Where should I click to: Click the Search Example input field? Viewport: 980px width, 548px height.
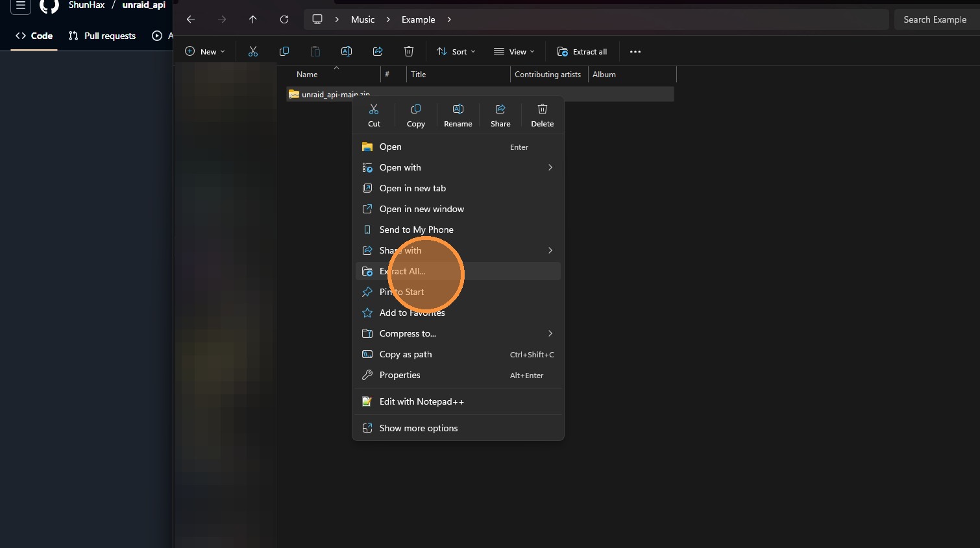click(935, 19)
